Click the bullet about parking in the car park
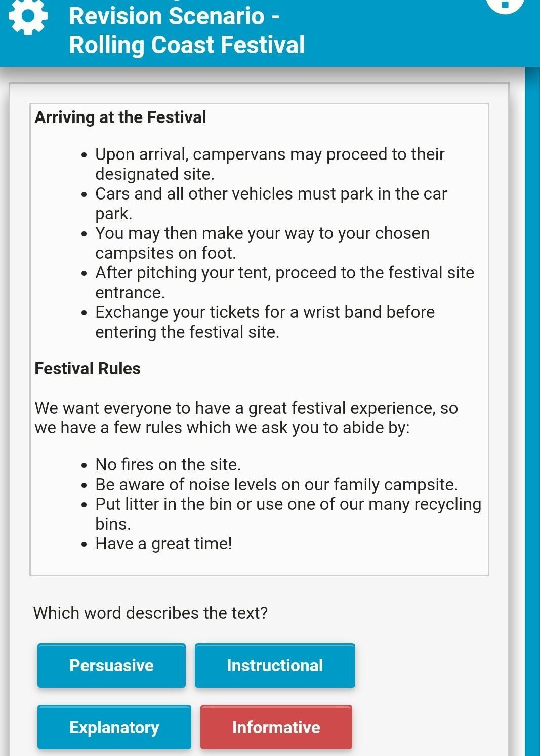540x756 pixels. tap(271, 203)
